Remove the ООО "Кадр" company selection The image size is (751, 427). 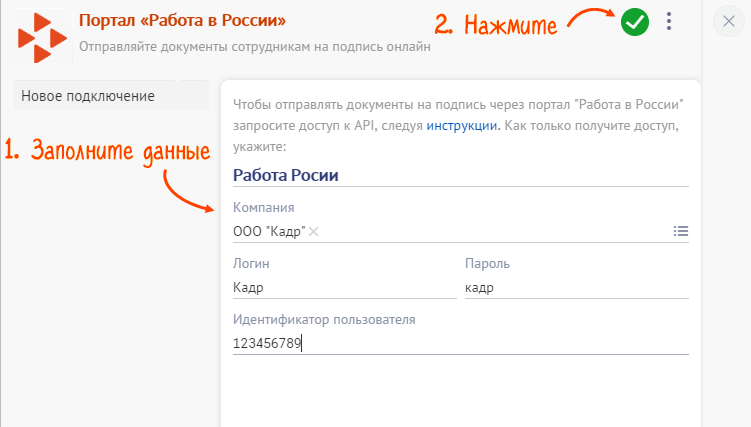pyautogui.click(x=314, y=231)
